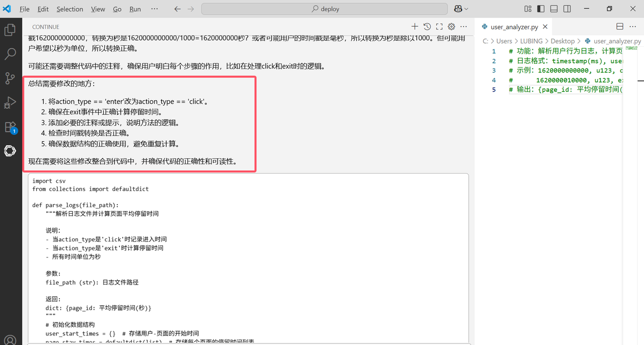Go forward with the right arrow
This screenshot has width=644, height=345.
pyautogui.click(x=191, y=9)
